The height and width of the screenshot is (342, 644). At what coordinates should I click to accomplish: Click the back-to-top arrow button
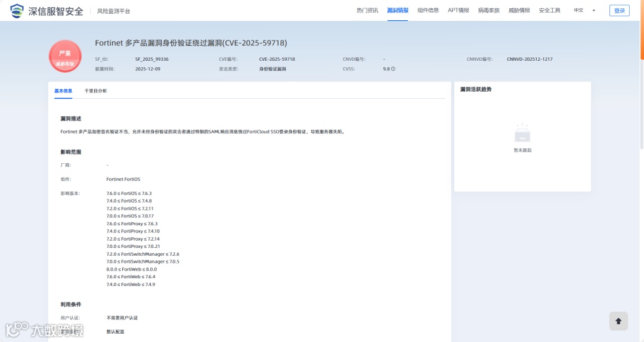pyautogui.click(x=618, y=321)
